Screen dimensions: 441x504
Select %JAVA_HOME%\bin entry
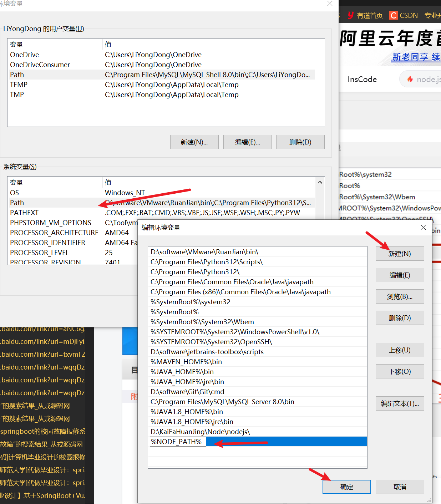257,372
